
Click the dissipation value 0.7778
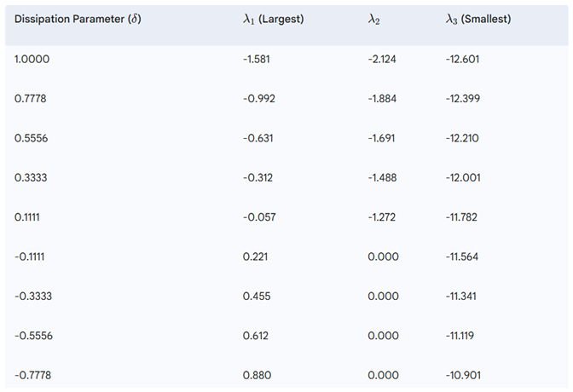31,98
